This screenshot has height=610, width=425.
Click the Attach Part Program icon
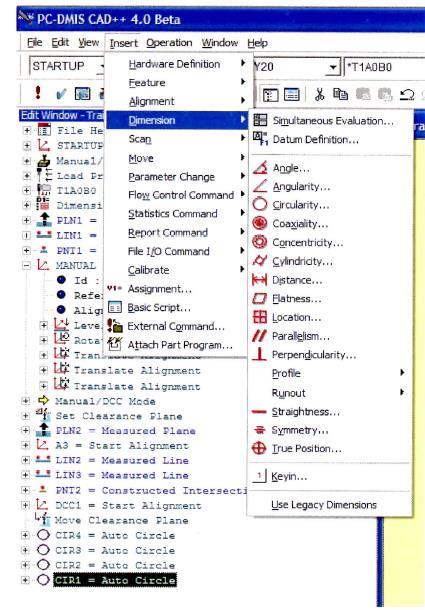coord(115,344)
